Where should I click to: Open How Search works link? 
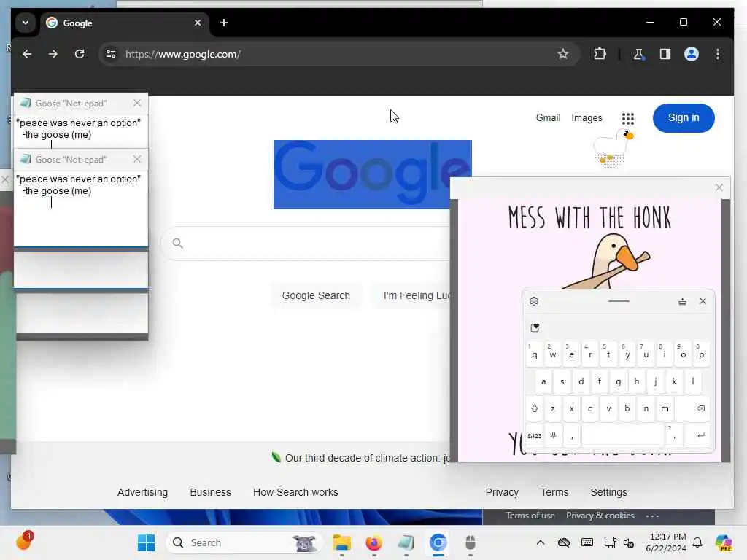295,492
